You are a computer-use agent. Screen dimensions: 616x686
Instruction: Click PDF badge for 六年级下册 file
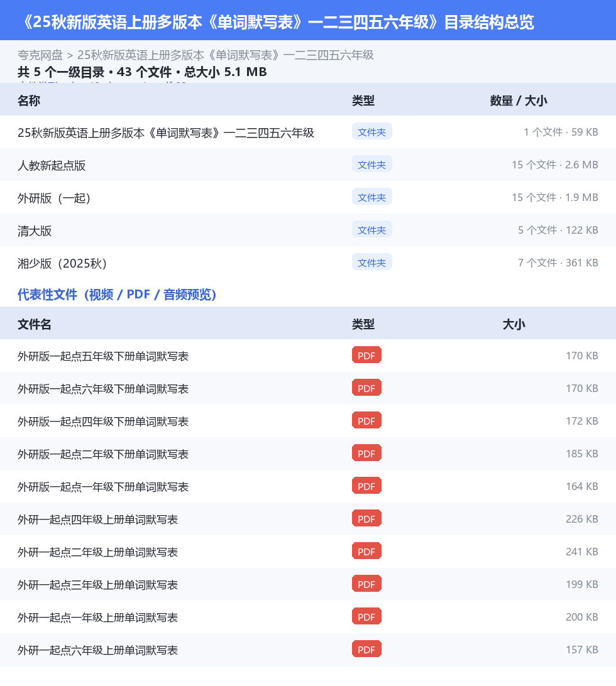click(x=366, y=388)
